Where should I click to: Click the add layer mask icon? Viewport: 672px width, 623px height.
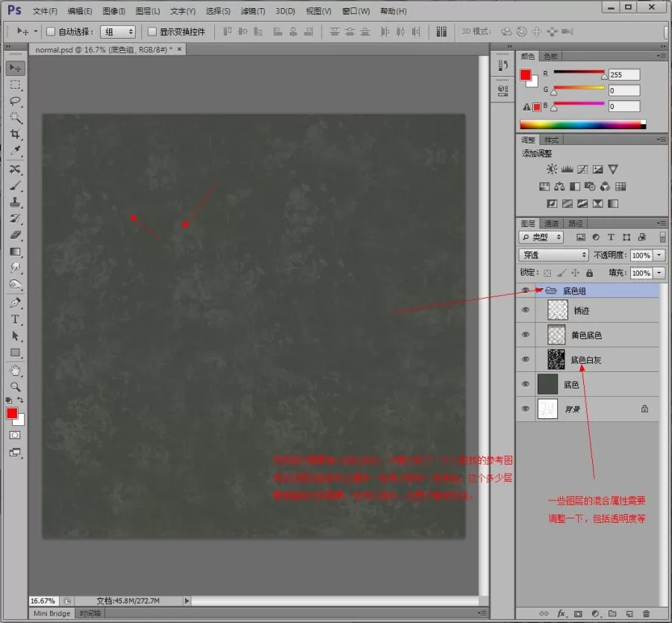click(x=578, y=613)
